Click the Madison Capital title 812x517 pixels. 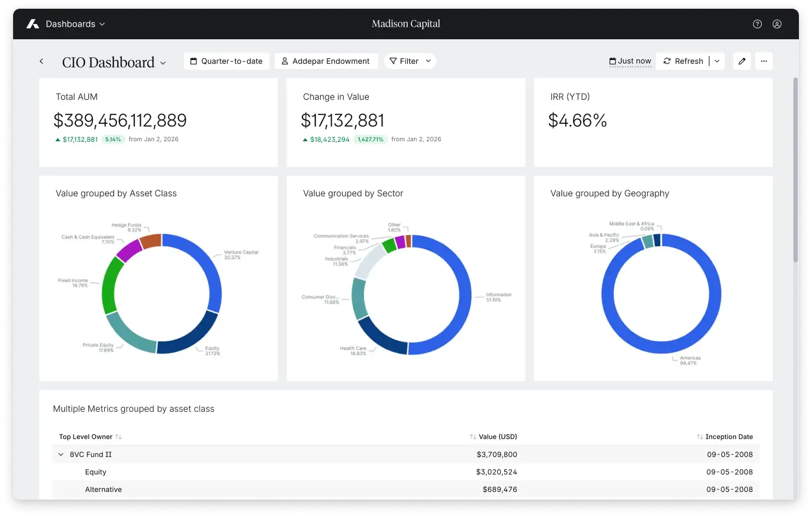[406, 24]
